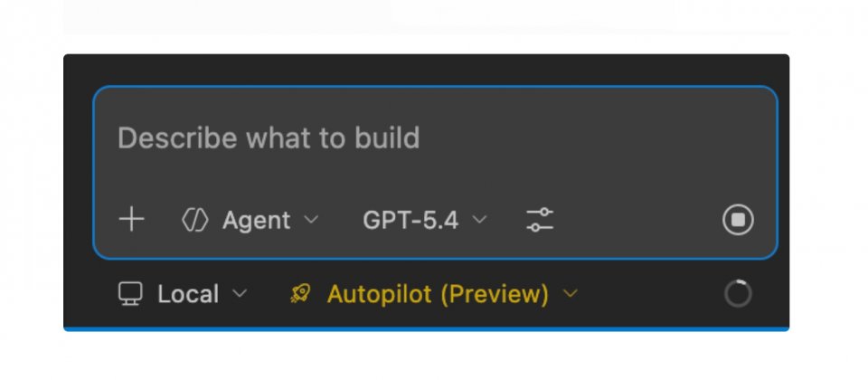The width and height of the screenshot is (868, 380).
Task: Click the Agent mode code-brackets icon
Action: click(x=195, y=220)
